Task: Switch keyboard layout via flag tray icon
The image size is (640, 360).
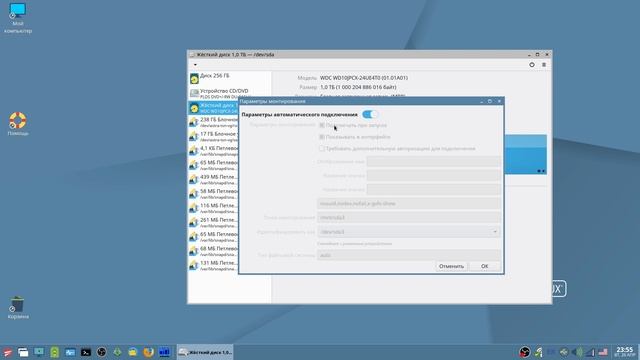Action: 603,352
